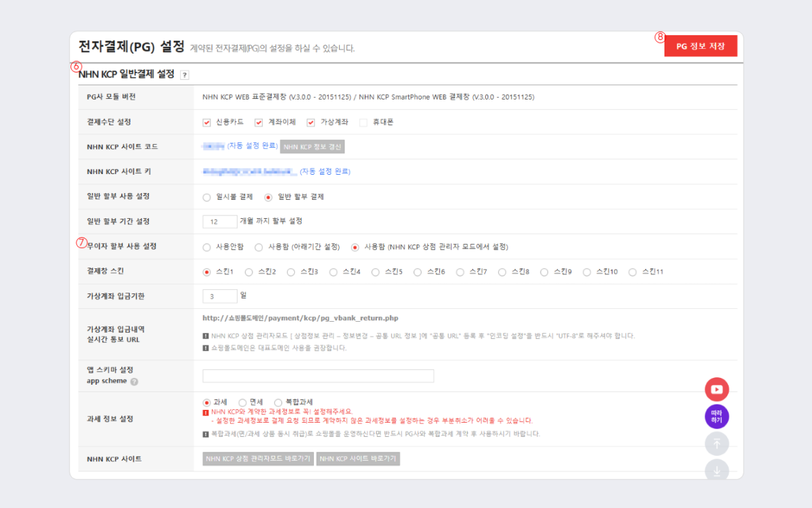The width and height of the screenshot is (812, 508).
Task: Choose 스킨2 for payment window skin
Action: click(x=249, y=272)
